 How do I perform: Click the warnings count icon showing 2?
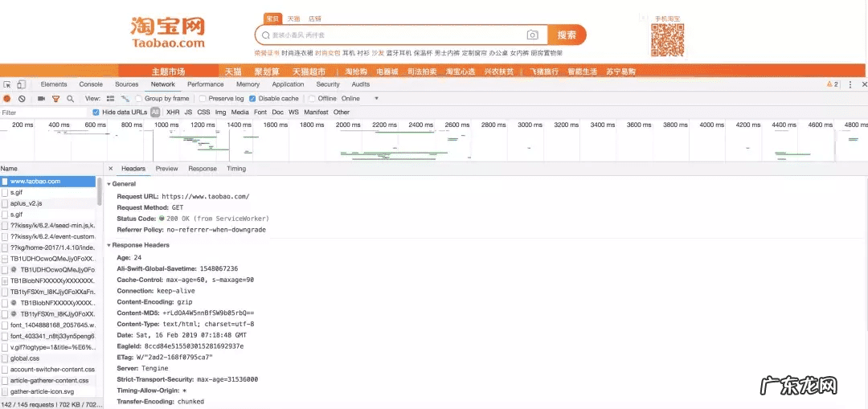[832, 84]
